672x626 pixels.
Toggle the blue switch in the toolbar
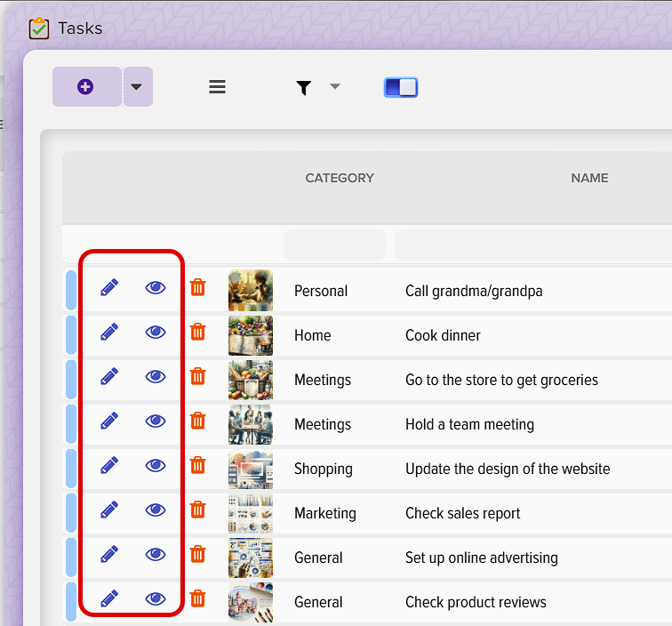click(x=401, y=87)
